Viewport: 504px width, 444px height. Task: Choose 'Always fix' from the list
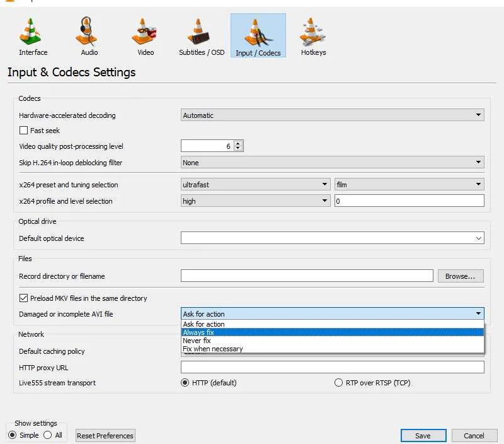pos(333,332)
